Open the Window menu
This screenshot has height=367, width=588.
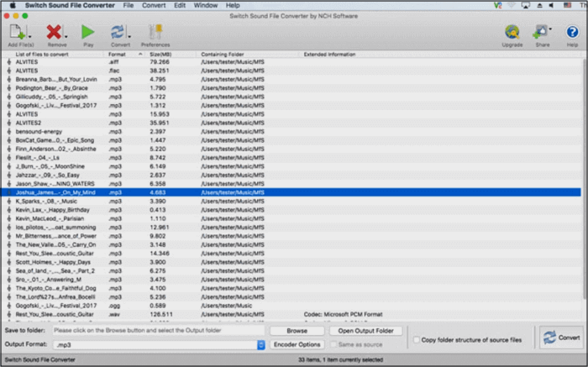click(204, 5)
